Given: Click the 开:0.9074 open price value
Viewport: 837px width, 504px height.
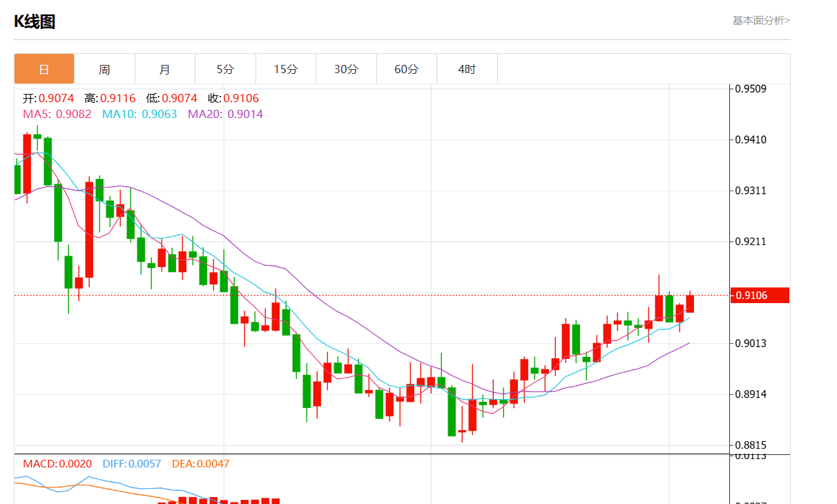Looking at the screenshot, I should [48, 99].
